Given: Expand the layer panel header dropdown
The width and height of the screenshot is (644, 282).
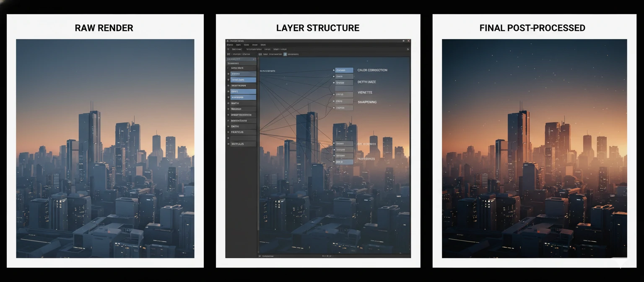Looking at the screenshot, I should point(239,59).
